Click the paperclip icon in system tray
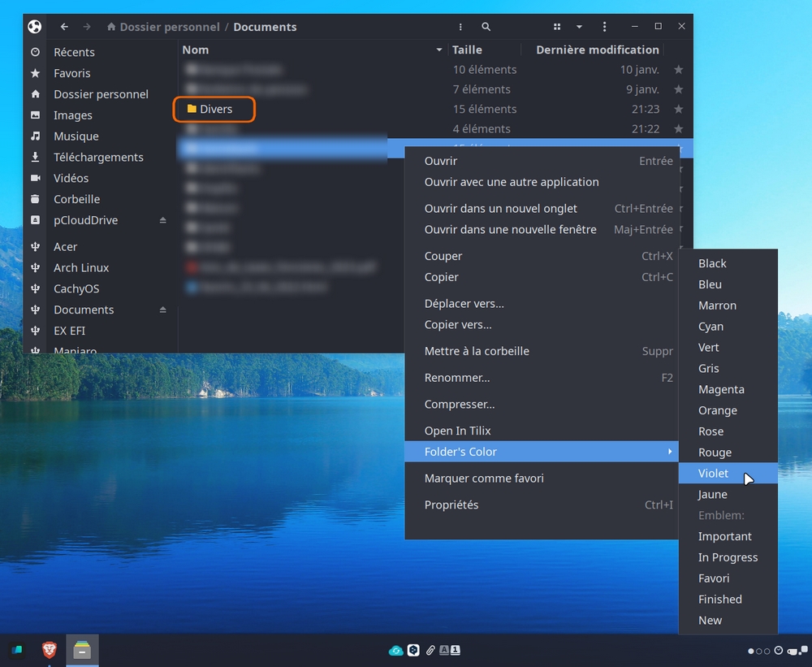This screenshot has height=667, width=812. point(431,650)
